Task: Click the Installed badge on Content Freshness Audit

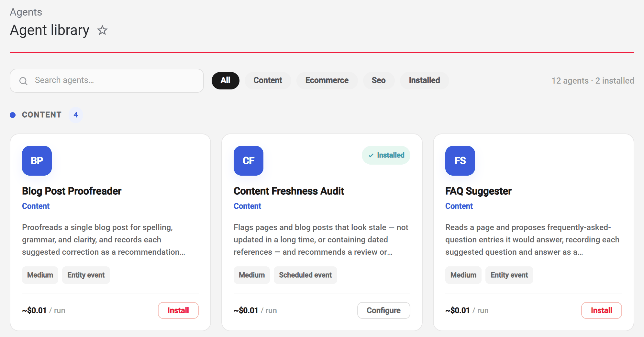Action: pos(386,155)
